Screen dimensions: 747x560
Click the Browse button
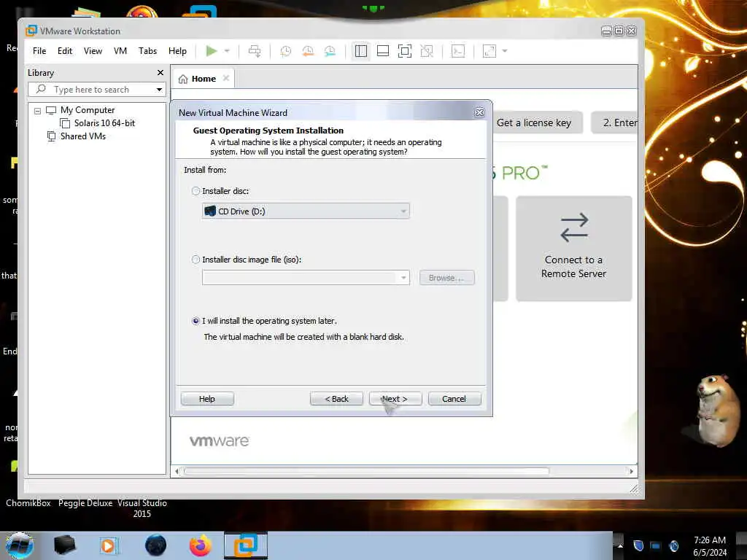tap(447, 278)
